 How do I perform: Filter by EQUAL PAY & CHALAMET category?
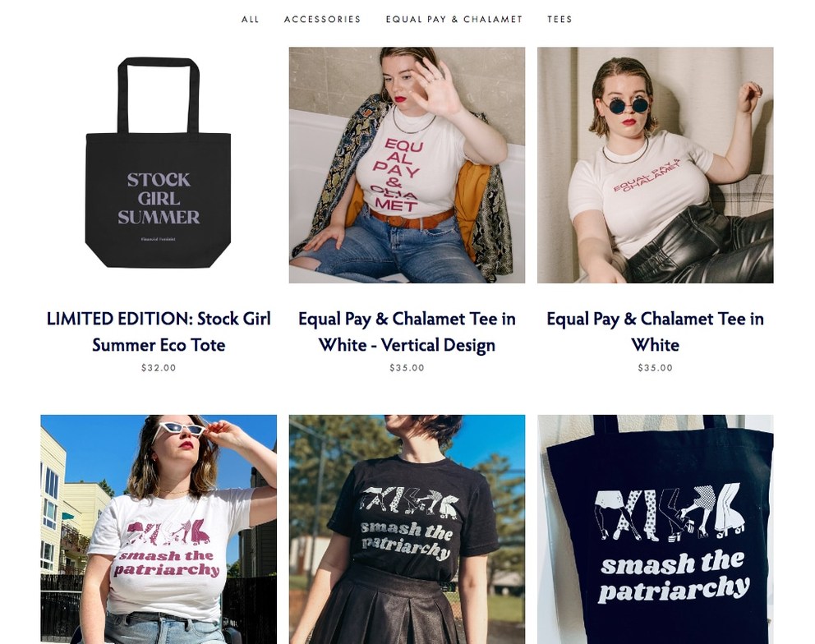(x=454, y=19)
